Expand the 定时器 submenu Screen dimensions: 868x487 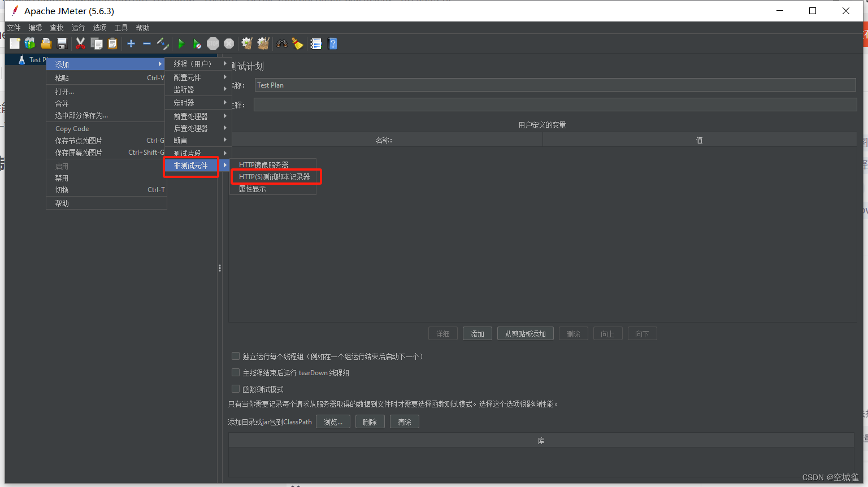198,103
